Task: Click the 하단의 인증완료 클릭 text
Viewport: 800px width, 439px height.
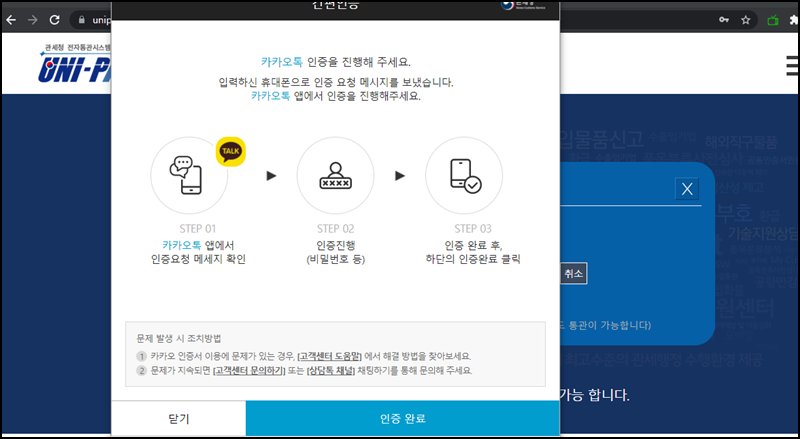Action: [x=473, y=259]
